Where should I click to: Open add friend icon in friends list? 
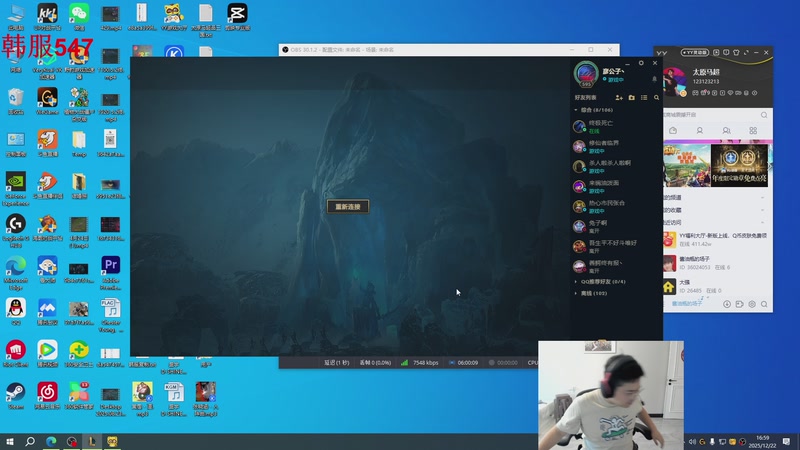[x=619, y=97]
